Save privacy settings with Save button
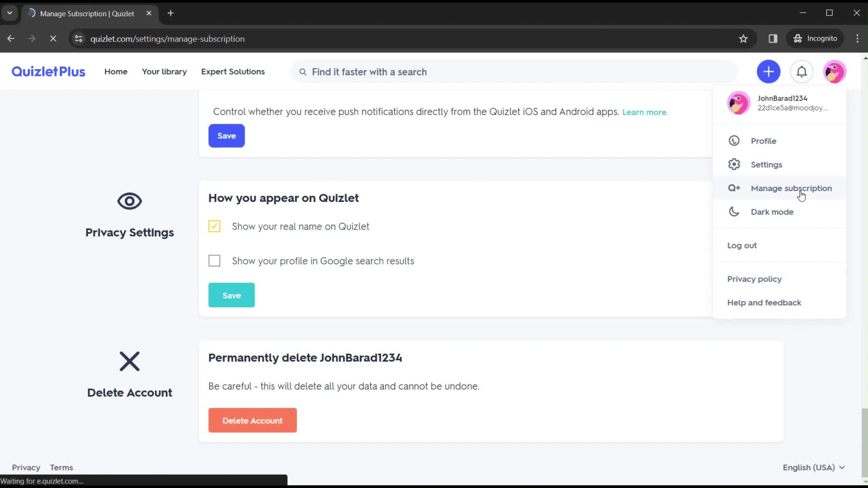This screenshot has width=868, height=488. 231,295
